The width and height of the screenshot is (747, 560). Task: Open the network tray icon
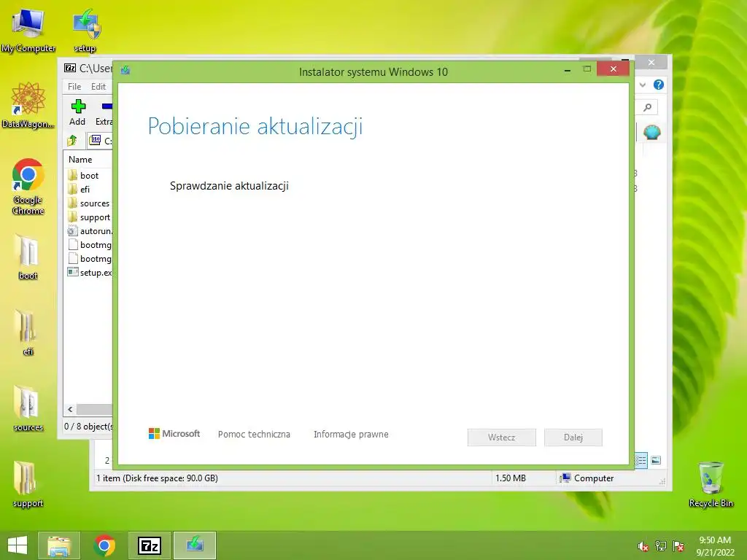tap(661, 546)
